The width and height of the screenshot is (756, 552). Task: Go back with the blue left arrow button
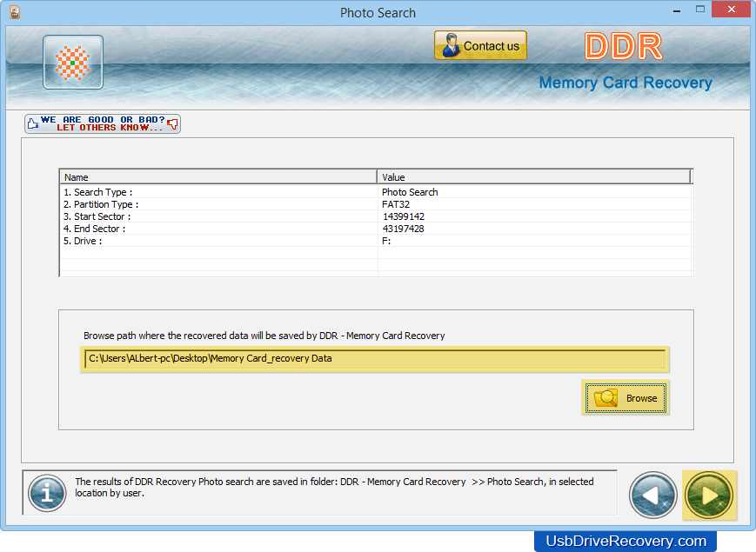tap(652, 495)
